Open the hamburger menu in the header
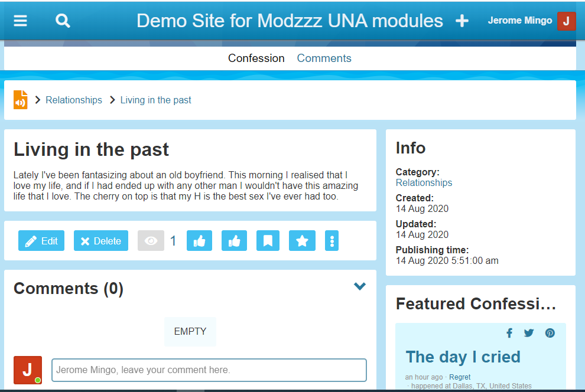 [21, 21]
